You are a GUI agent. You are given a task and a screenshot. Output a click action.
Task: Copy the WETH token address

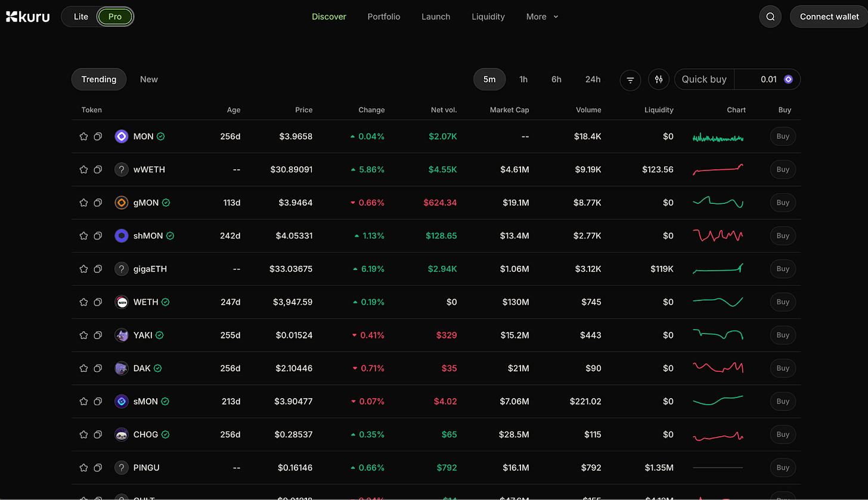(x=98, y=302)
